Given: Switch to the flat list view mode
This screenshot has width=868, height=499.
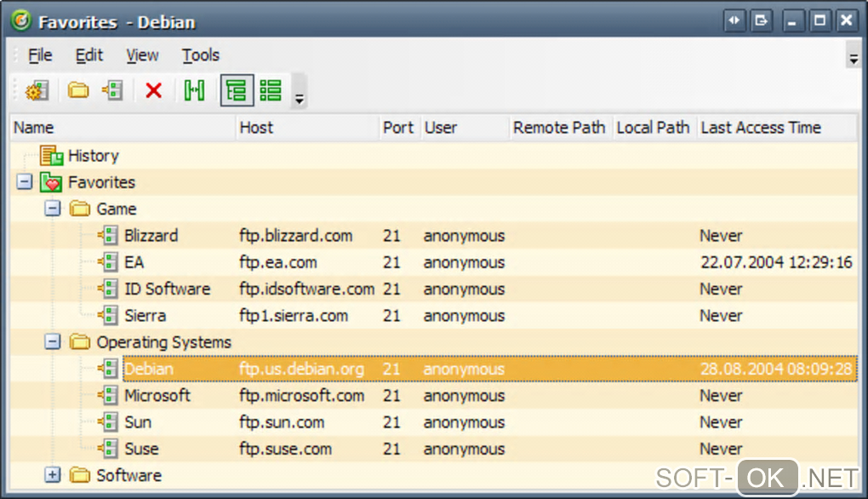Looking at the screenshot, I should (271, 90).
